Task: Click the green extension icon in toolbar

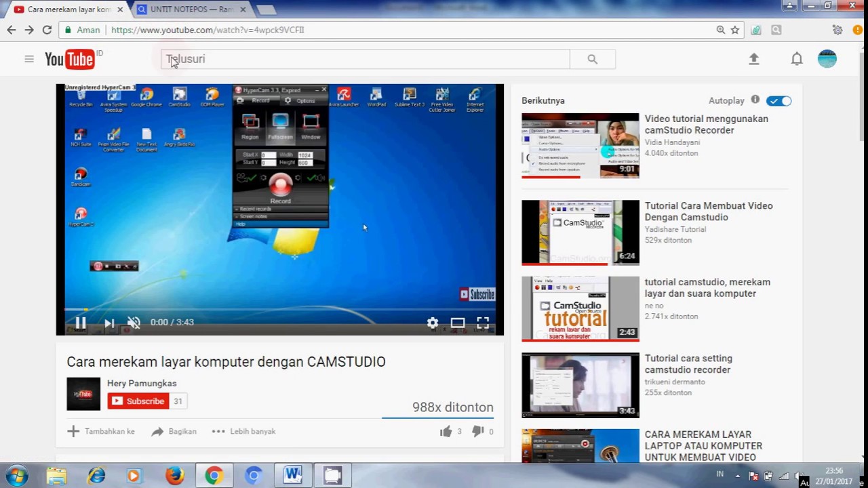Action: coord(756,30)
